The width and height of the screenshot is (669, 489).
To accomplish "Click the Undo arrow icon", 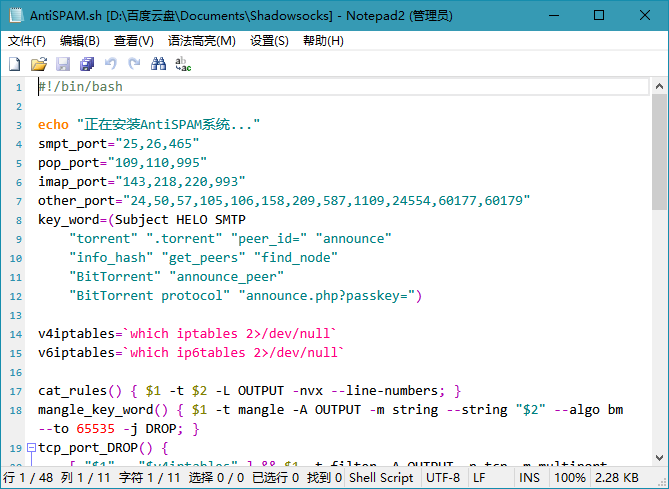I will click(111, 64).
